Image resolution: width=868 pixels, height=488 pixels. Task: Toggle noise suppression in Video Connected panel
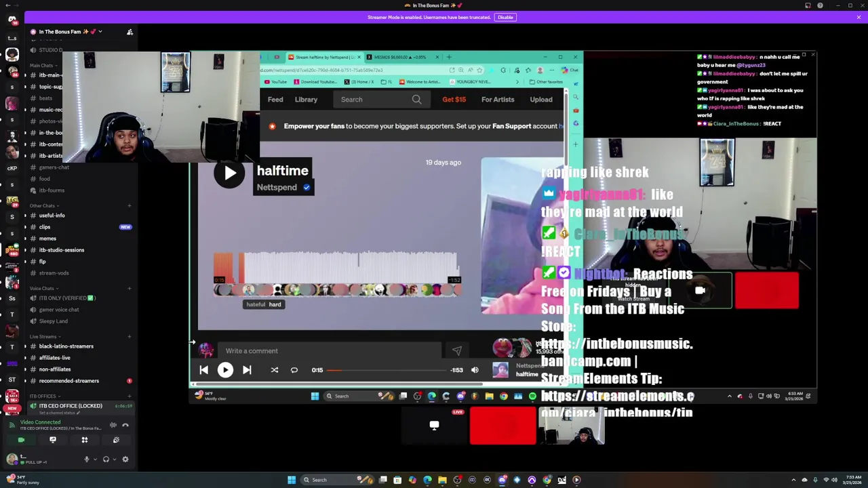pyautogui.click(x=113, y=425)
